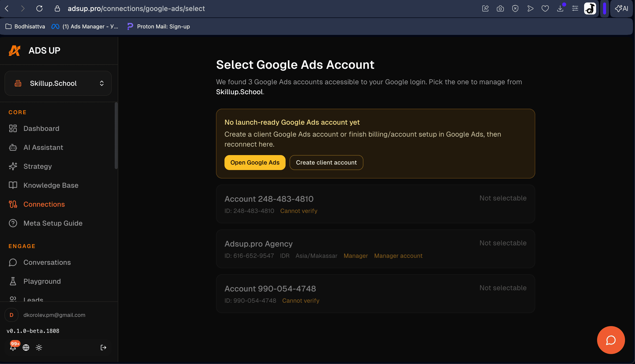Click the Open Google Ads button
The image size is (635, 364).
pos(255,163)
